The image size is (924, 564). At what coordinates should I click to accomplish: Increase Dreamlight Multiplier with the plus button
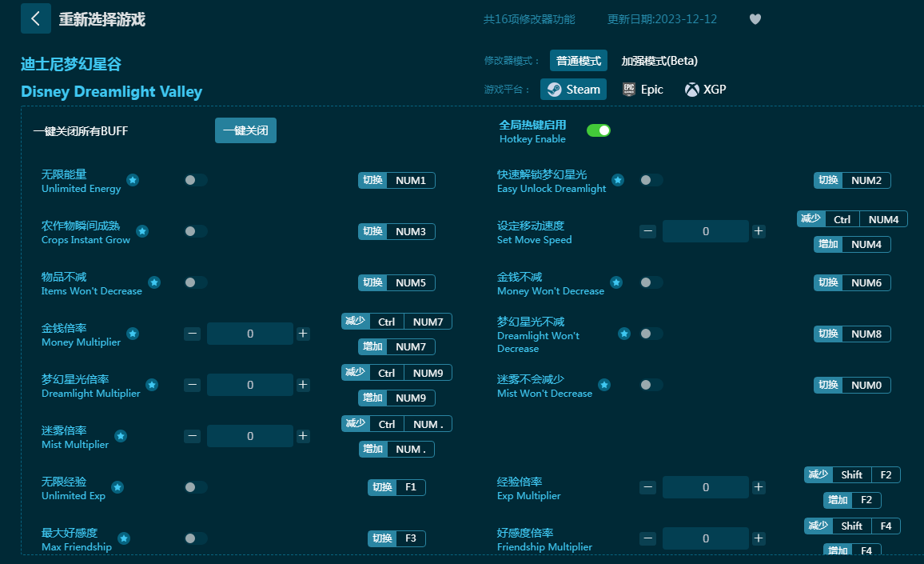[x=303, y=386]
